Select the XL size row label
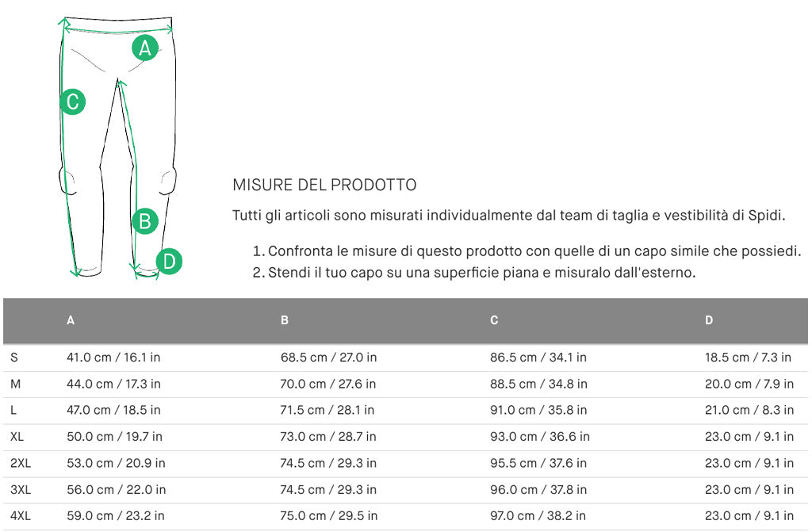Screen dimensions: 812x532 pos(17,436)
